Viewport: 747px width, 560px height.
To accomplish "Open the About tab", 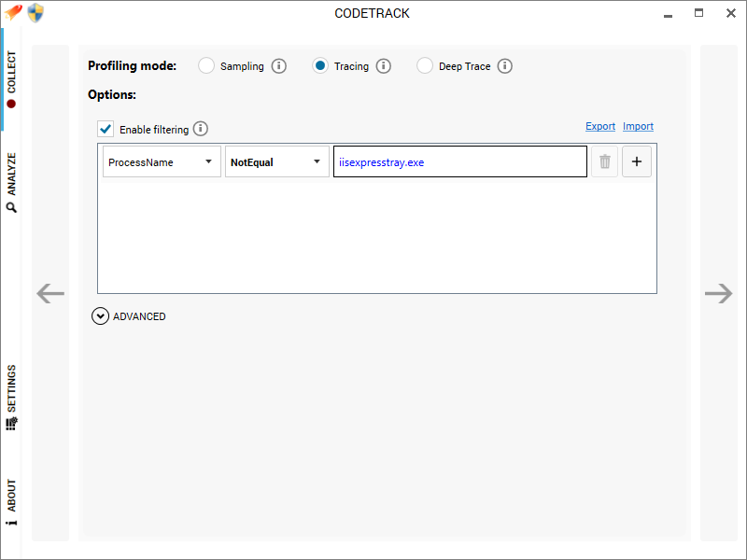I will coord(11,502).
